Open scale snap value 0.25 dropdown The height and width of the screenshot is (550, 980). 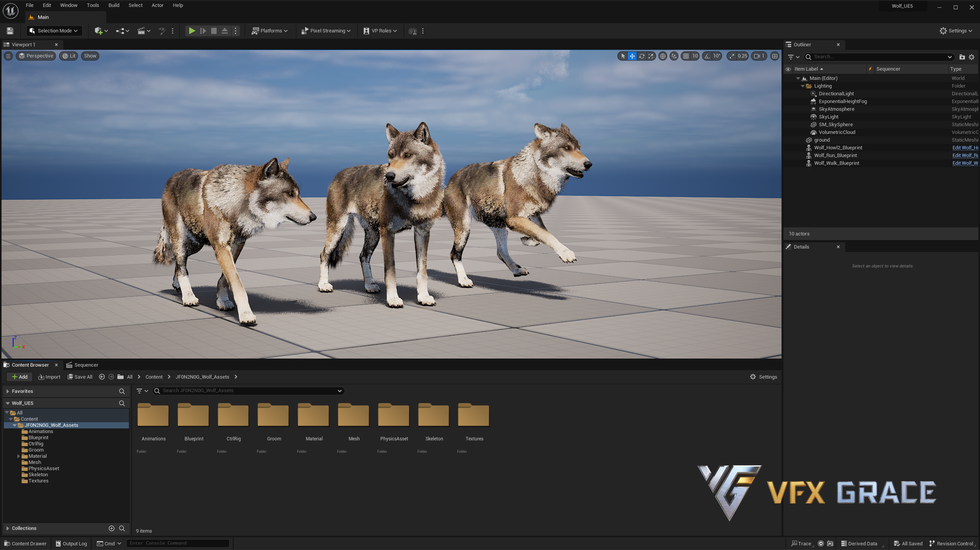[742, 56]
